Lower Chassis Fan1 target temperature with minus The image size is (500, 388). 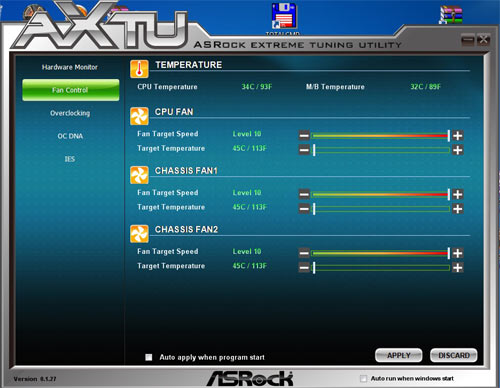pos(304,209)
